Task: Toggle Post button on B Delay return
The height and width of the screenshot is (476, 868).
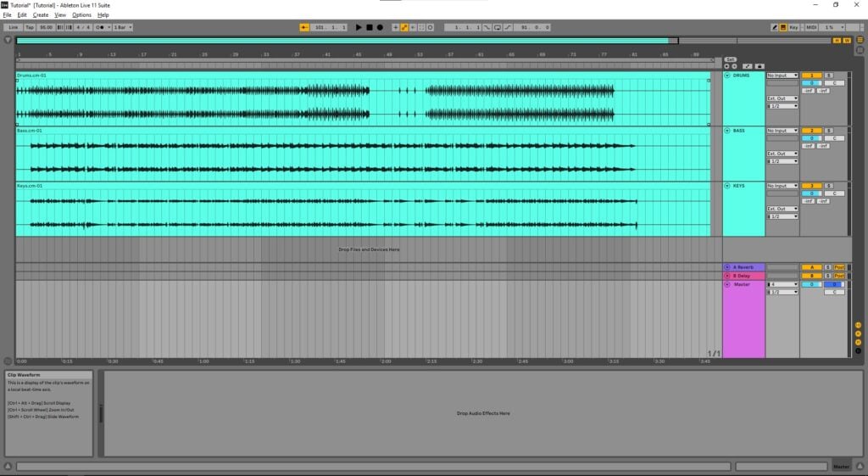Action: (x=839, y=276)
